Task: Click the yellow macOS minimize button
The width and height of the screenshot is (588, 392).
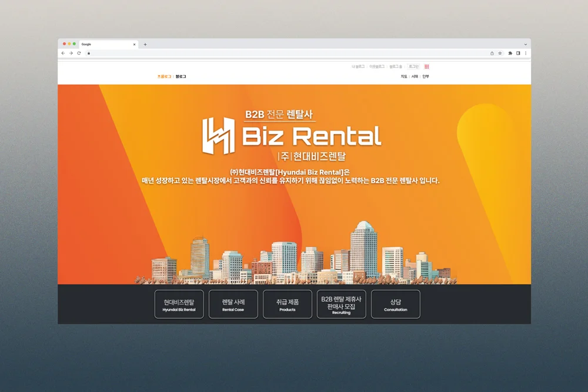Action: (x=69, y=44)
